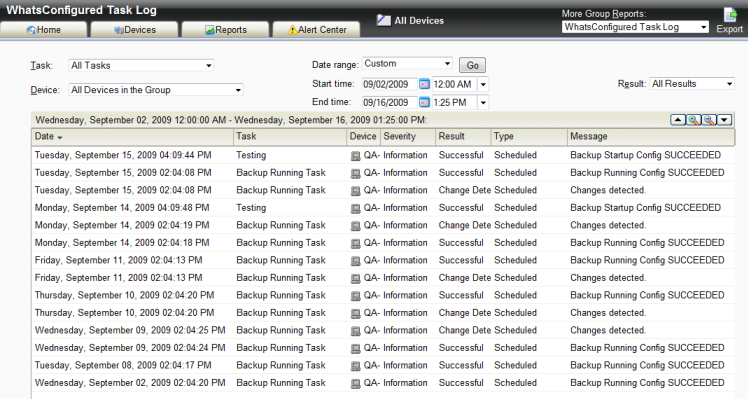Click device icon in Sept 09 02:04:25 row
Screen dimensions: 748x399
tap(355, 331)
